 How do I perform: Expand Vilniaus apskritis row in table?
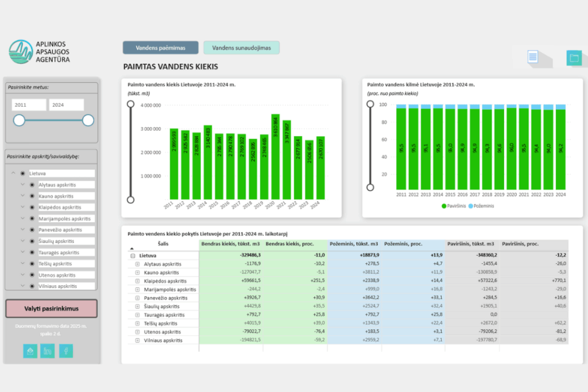coord(137,340)
